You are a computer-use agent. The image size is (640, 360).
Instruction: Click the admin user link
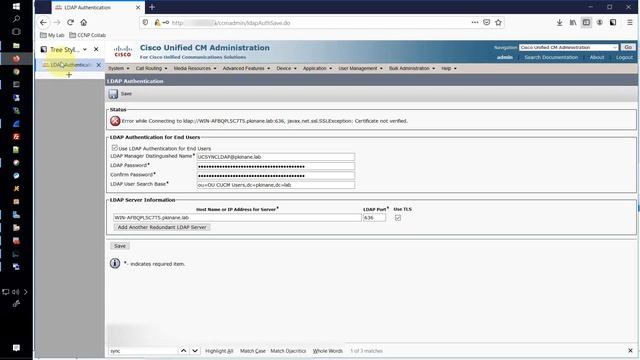(x=505, y=58)
